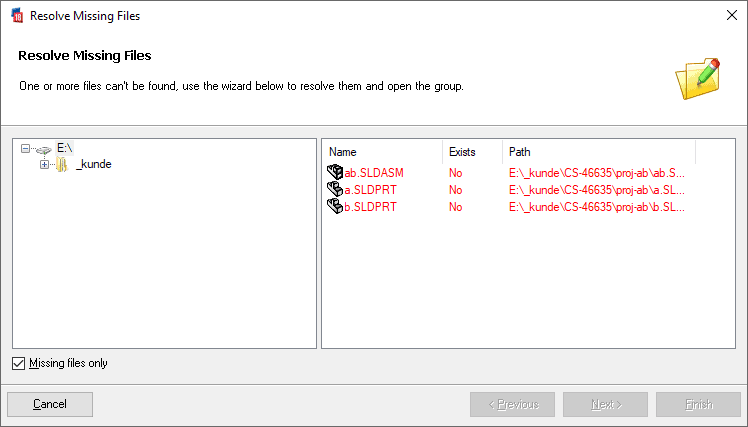Click the b.SLDPRT part file icon
Image resolution: width=748 pixels, height=427 pixels.
click(335, 207)
